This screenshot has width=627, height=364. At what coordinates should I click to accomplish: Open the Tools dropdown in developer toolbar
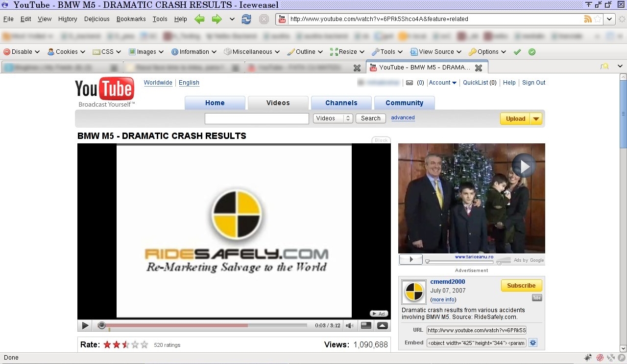click(x=387, y=52)
